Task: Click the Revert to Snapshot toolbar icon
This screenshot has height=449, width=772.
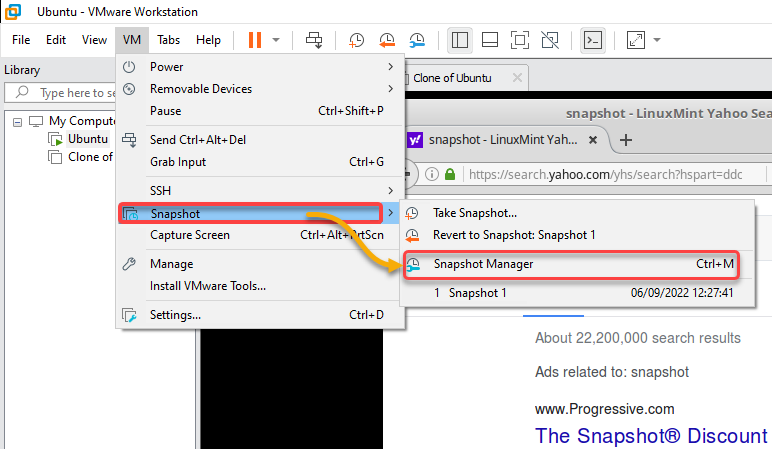Action: coord(386,40)
